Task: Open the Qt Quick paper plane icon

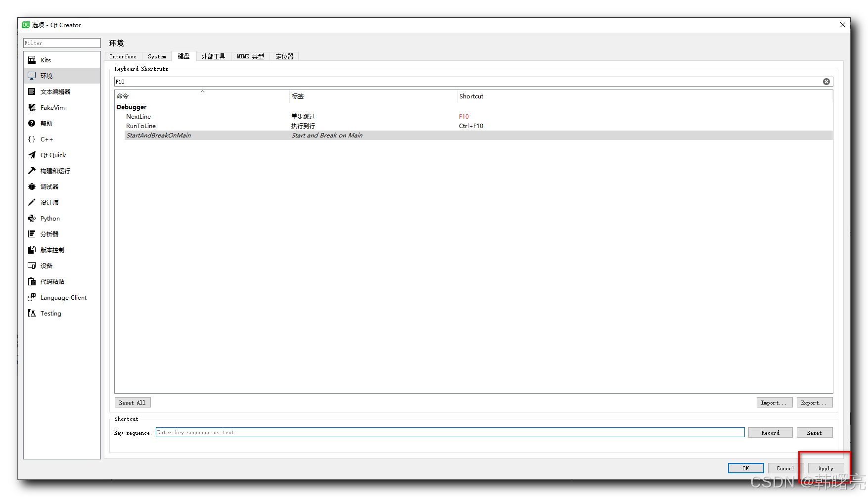Action: (x=32, y=155)
